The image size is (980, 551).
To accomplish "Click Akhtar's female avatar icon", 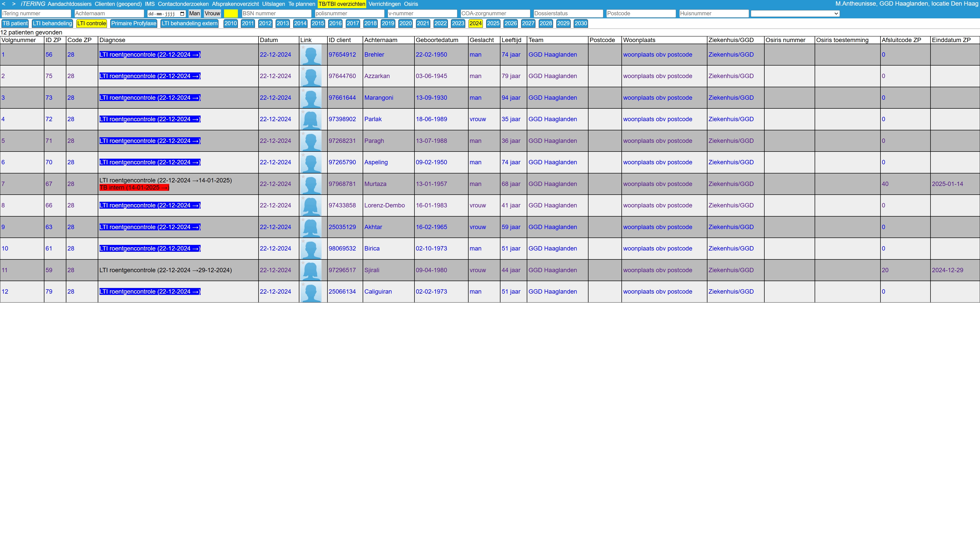I will (311, 227).
